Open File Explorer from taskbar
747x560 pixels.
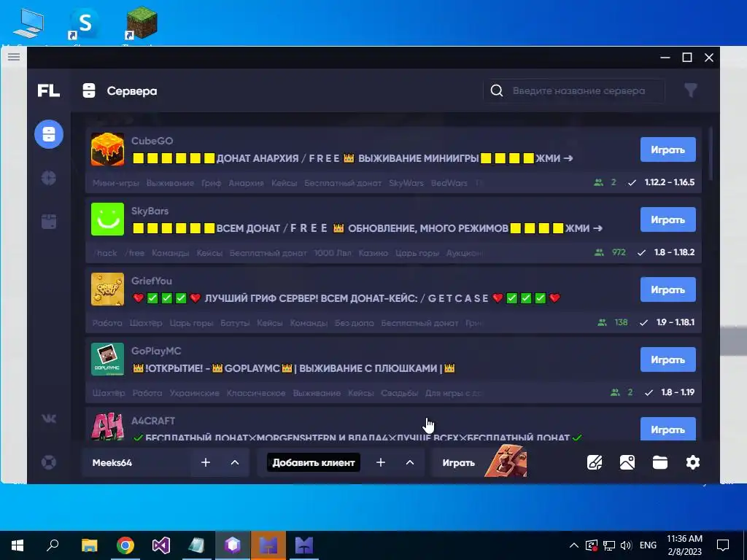click(x=89, y=545)
